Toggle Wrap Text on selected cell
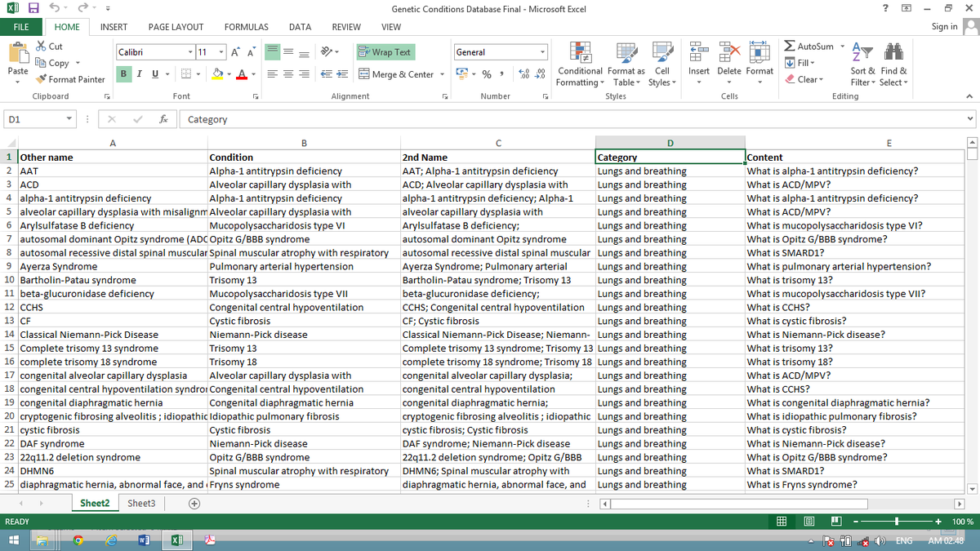 pos(385,52)
